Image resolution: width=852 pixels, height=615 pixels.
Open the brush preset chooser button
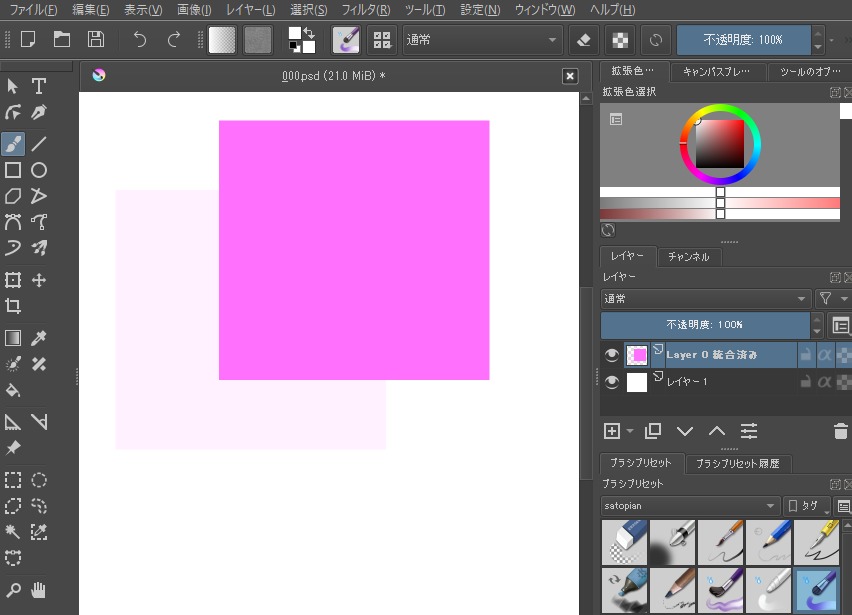(382, 40)
